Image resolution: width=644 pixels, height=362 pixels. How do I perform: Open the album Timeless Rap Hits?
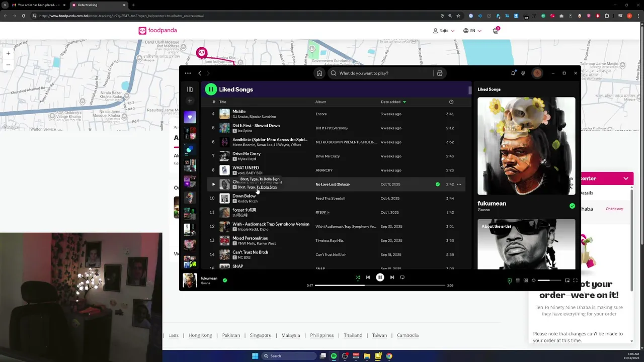point(330,241)
